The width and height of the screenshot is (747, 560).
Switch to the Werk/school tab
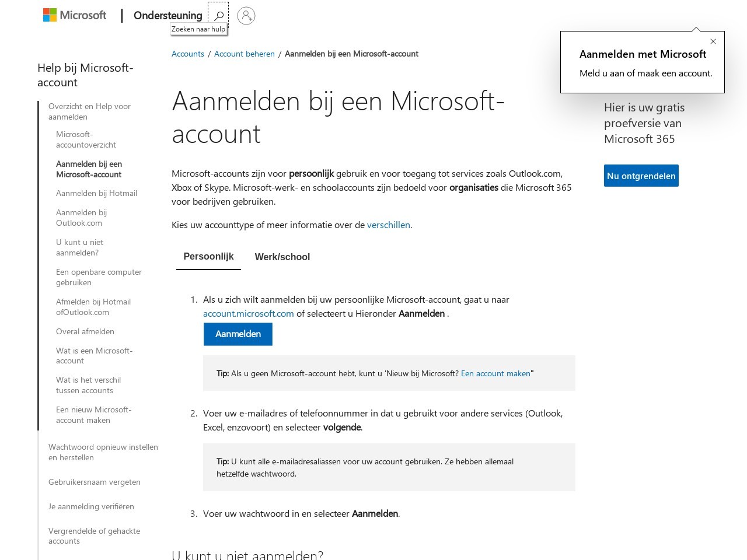pyautogui.click(x=282, y=257)
